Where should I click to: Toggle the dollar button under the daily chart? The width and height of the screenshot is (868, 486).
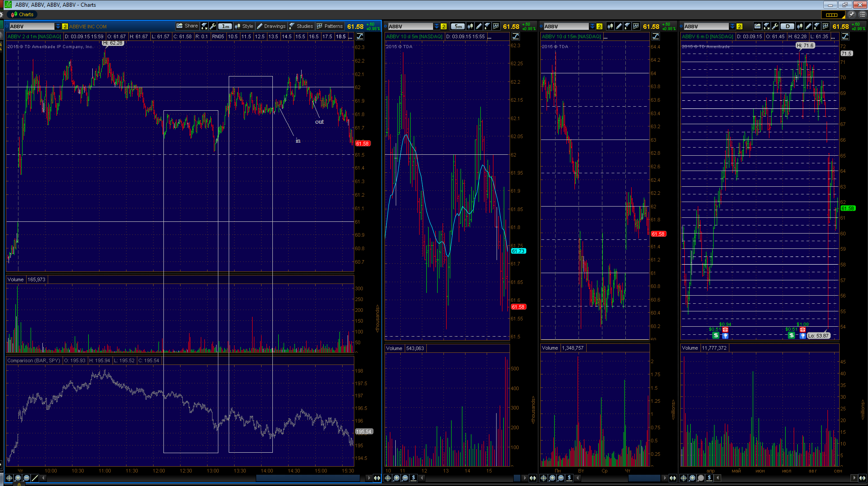709,478
